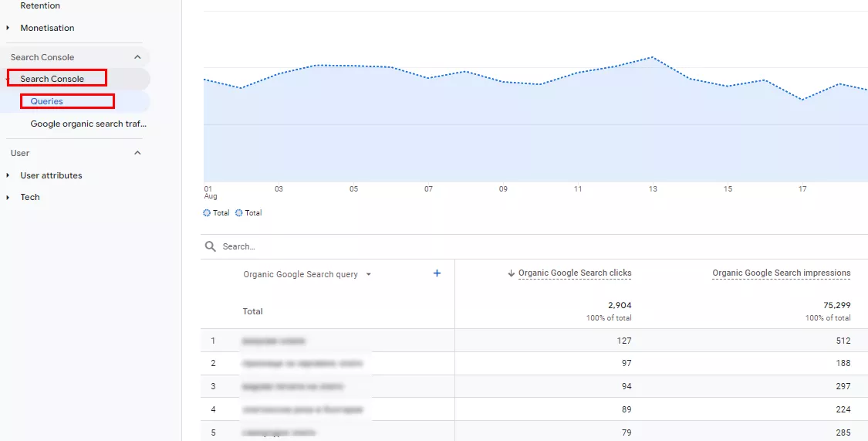Screen dimensions: 868x441
Task: Select row 4 impressions value 224
Action: [843, 409]
